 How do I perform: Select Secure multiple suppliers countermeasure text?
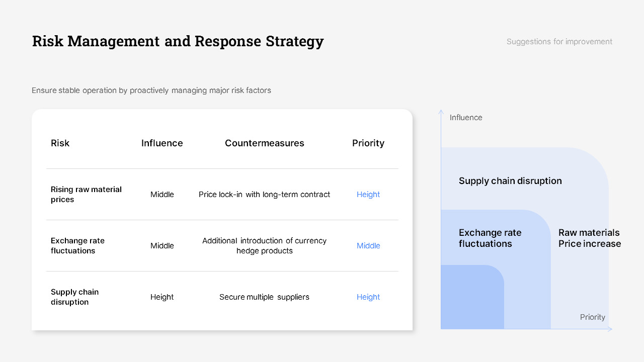(264, 297)
